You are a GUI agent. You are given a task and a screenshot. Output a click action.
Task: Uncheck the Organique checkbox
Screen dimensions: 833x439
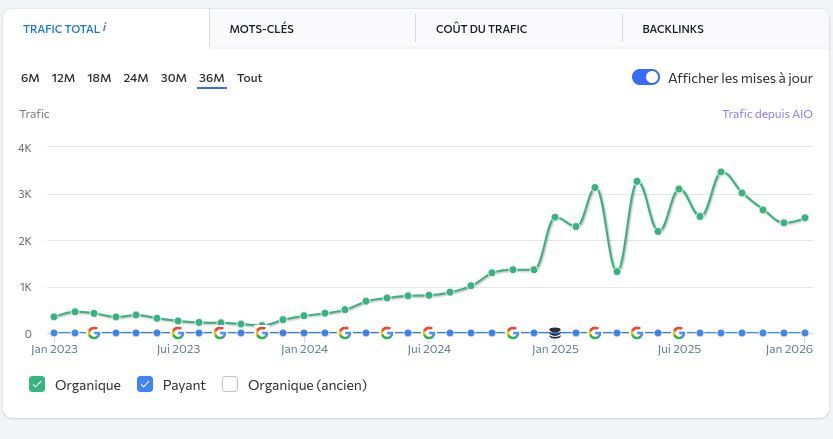click(37, 385)
